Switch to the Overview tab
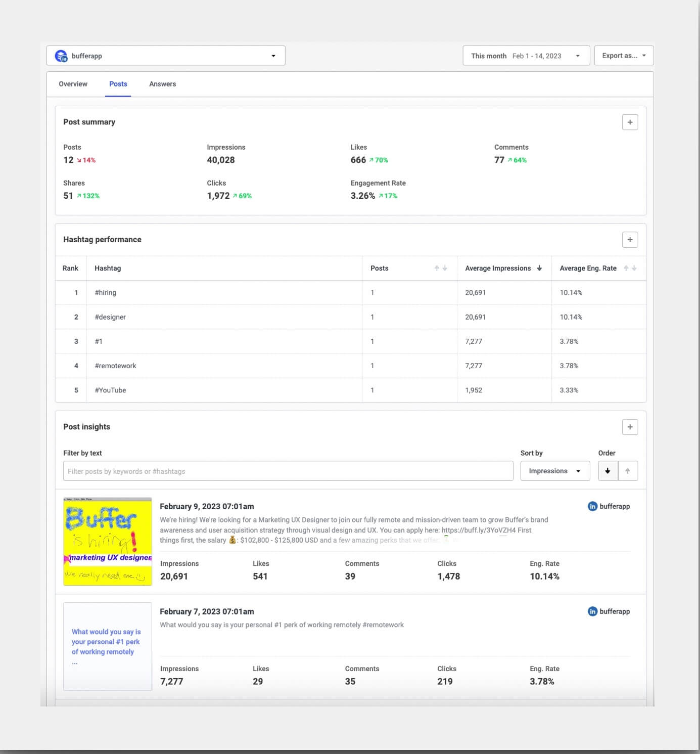 (73, 84)
